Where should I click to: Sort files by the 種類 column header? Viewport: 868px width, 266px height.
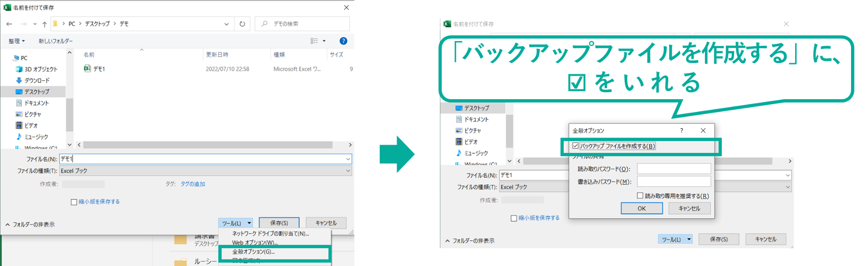[279, 55]
